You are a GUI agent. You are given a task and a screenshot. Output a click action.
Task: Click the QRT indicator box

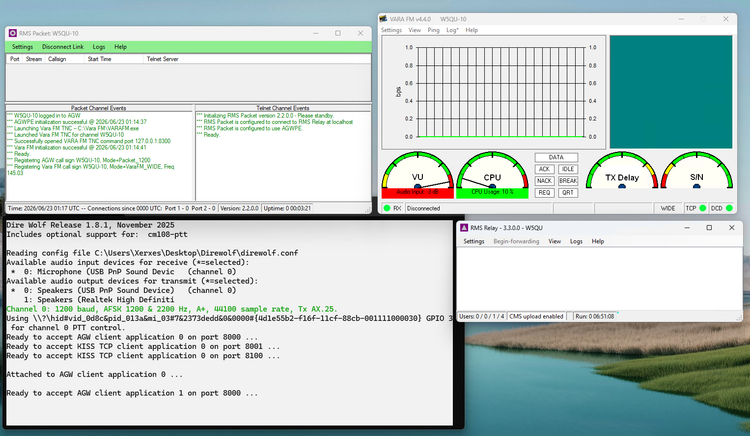pyautogui.click(x=568, y=193)
